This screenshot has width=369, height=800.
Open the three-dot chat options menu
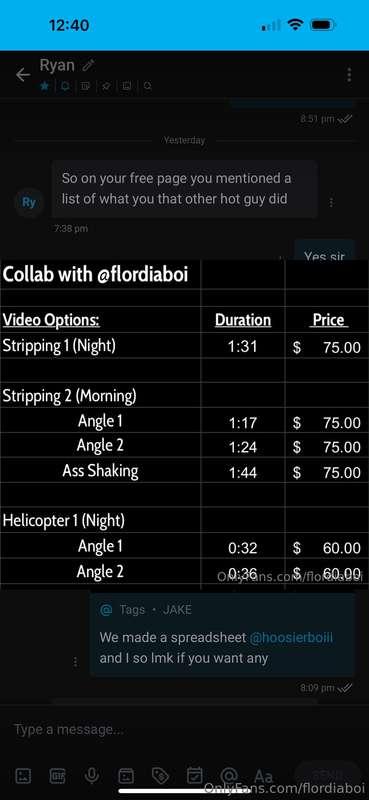tap(349, 74)
